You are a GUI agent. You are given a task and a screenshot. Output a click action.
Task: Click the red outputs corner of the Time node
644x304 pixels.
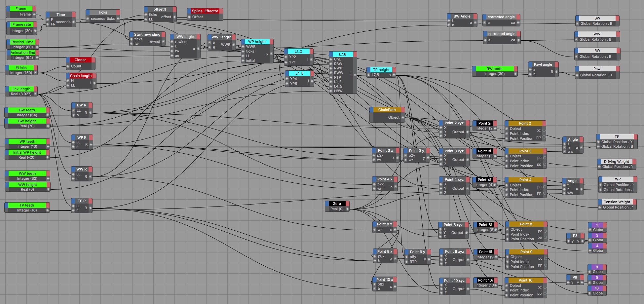pyautogui.click(x=74, y=15)
